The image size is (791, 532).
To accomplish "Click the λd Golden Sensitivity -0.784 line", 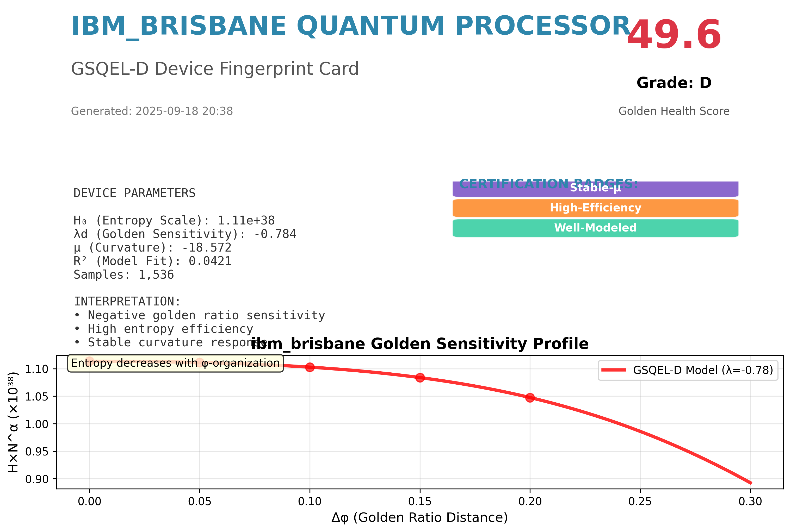I will (x=185, y=234).
